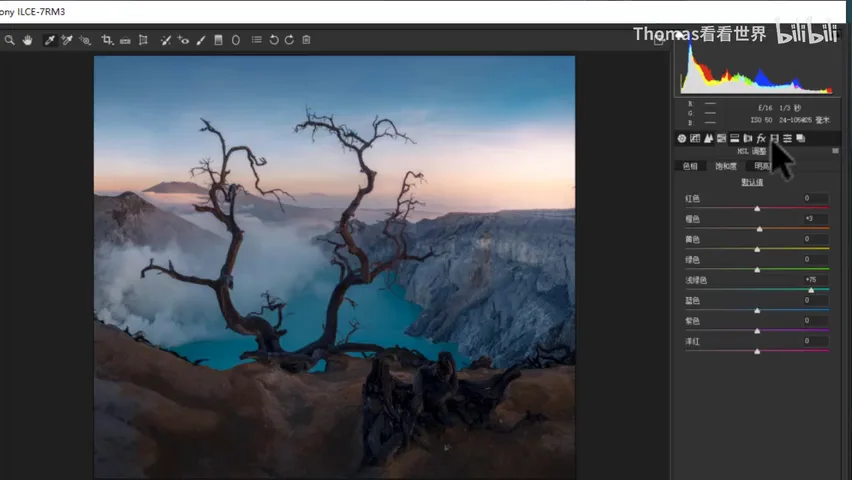Select the Spot Removal brush tool

coord(166,40)
